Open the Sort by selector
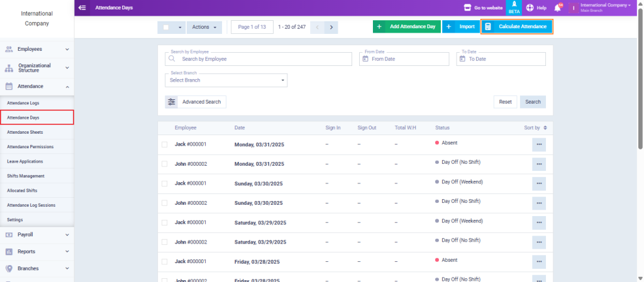 click(535, 128)
